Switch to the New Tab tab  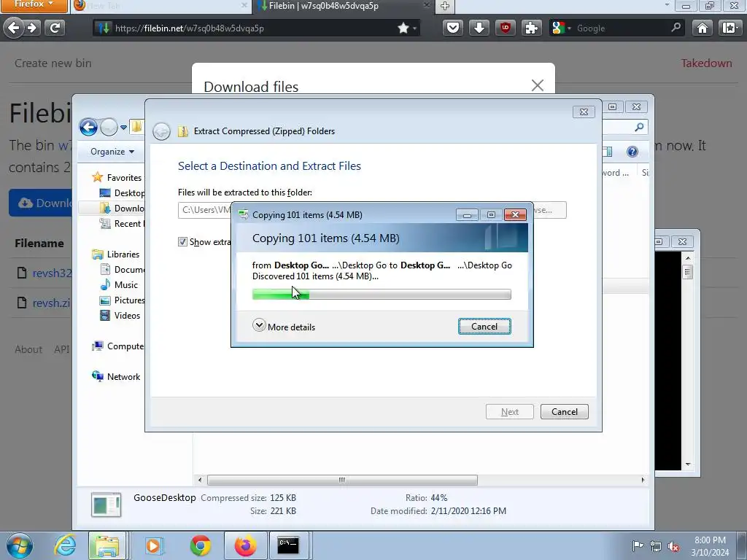pyautogui.click(x=160, y=6)
